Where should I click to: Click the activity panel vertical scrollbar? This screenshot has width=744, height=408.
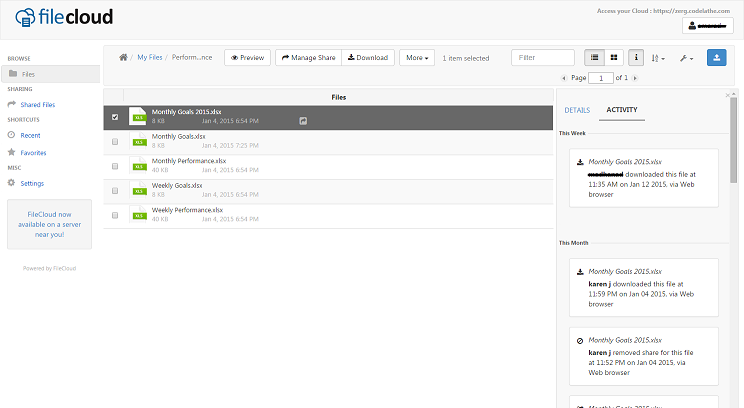click(734, 140)
